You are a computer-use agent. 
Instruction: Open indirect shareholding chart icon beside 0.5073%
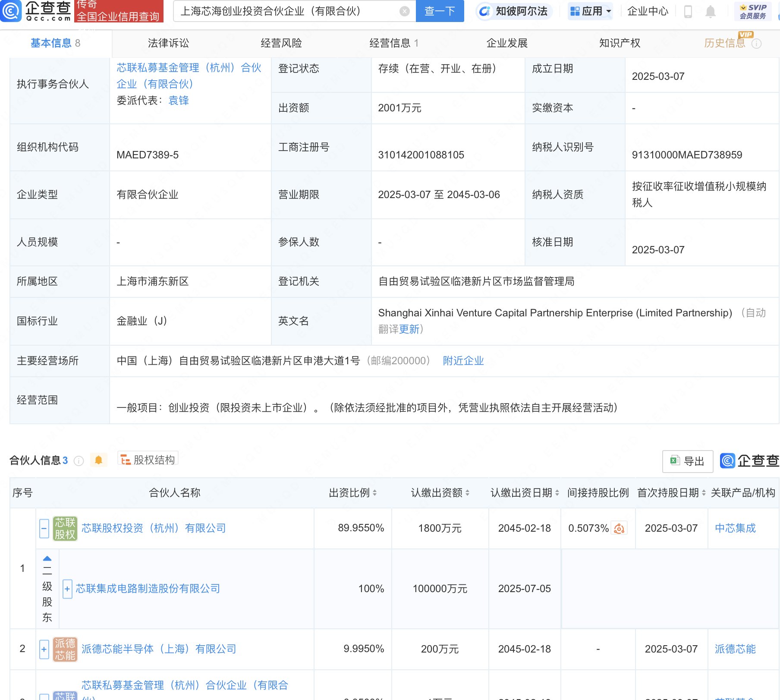620,528
